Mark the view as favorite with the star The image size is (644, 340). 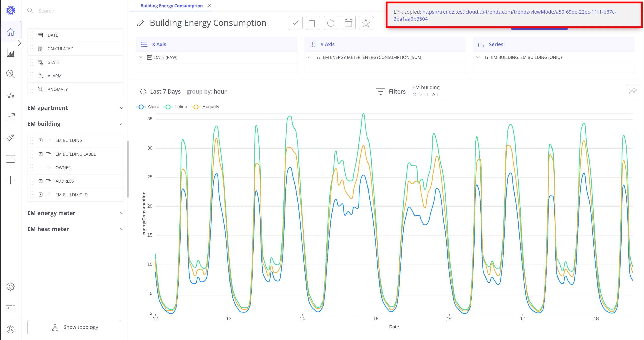pyautogui.click(x=366, y=23)
